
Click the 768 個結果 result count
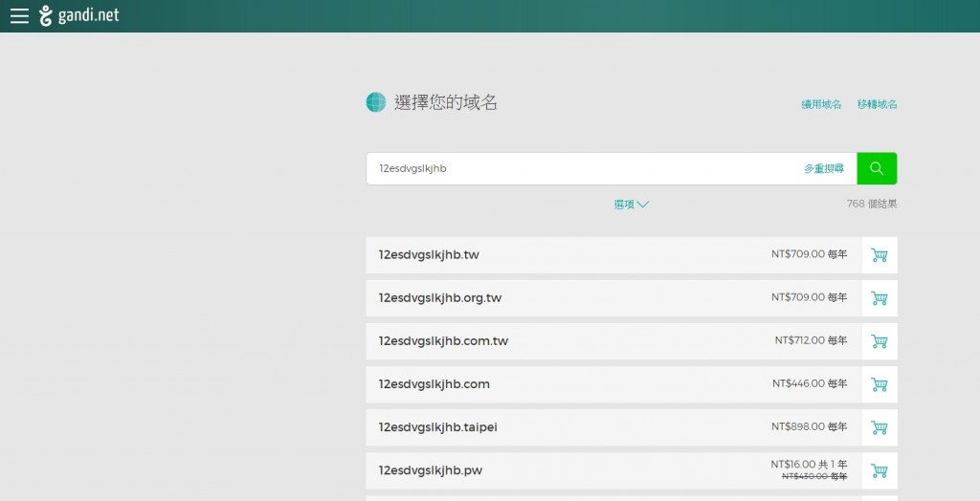pos(872,204)
